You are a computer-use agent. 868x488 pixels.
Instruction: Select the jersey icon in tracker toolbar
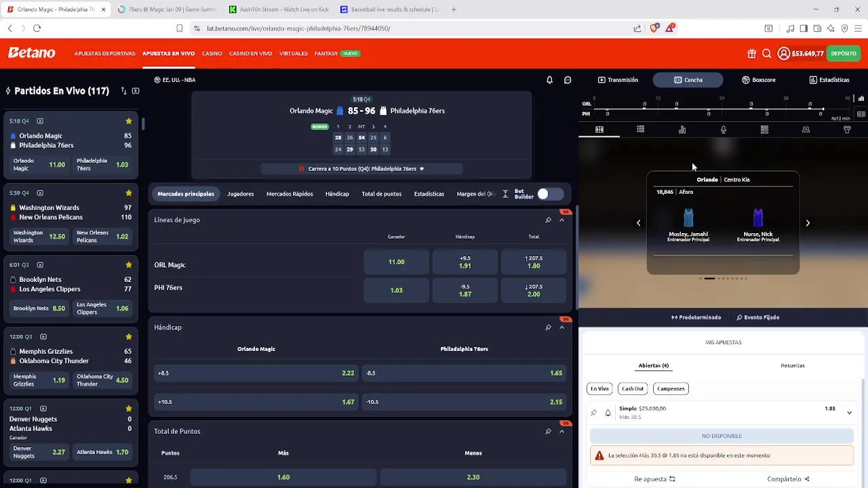click(x=847, y=129)
